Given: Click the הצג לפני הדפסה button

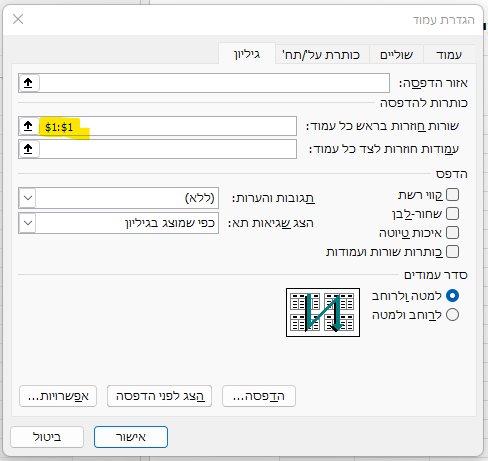Looking at the screenshot, I should (160, 396).
